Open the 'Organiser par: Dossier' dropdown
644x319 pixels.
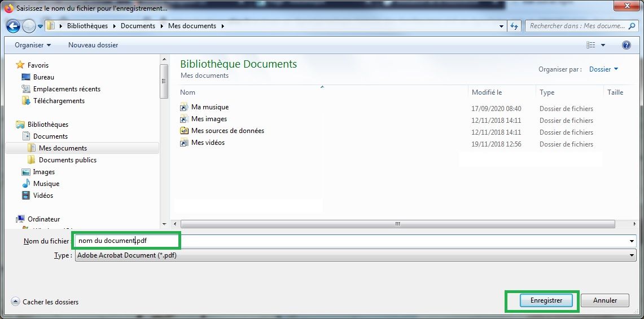click(603, 69)
